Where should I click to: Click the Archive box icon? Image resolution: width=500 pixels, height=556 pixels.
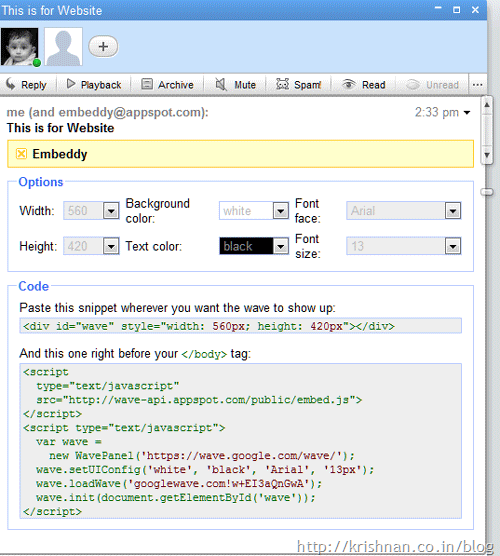pos(147,84)
